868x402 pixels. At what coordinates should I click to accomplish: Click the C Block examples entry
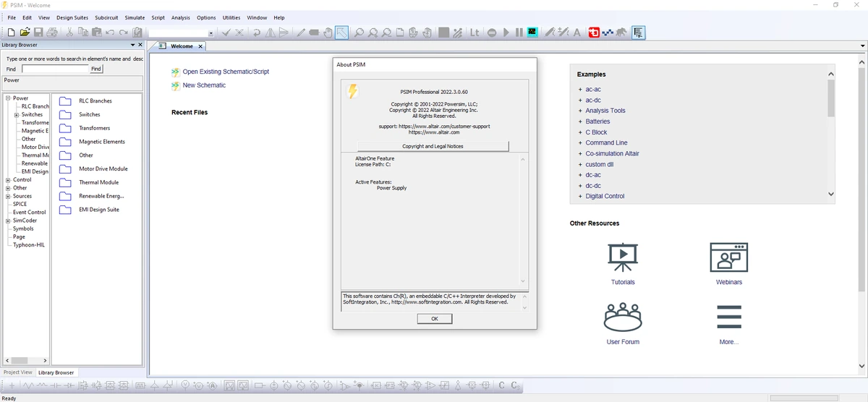tap(597, 132)
